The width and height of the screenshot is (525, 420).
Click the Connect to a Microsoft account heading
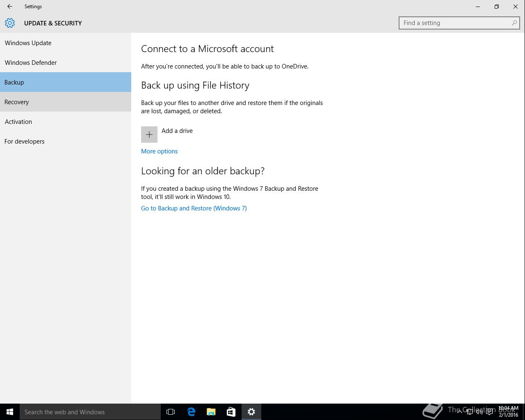(x=208, y=49)
